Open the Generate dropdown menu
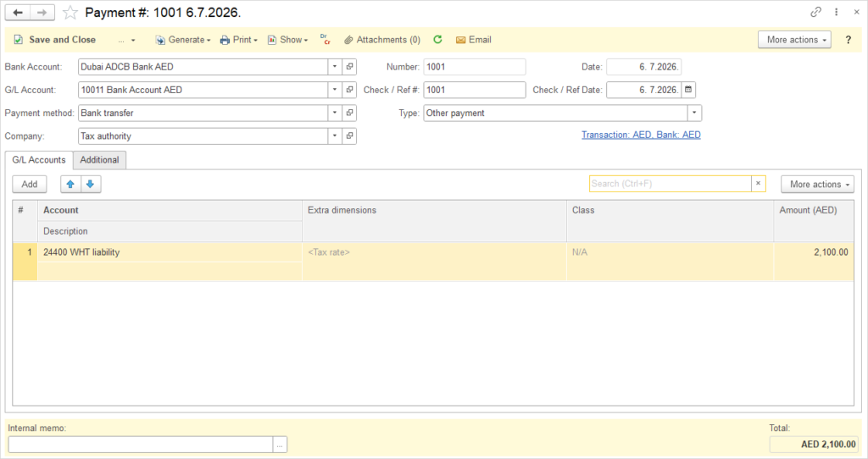This screenshot has width=868, height=459. (183, 40)
